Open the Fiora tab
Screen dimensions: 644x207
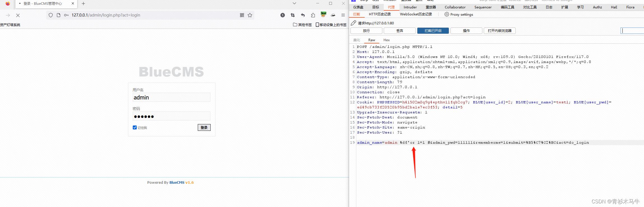(630, 7)
